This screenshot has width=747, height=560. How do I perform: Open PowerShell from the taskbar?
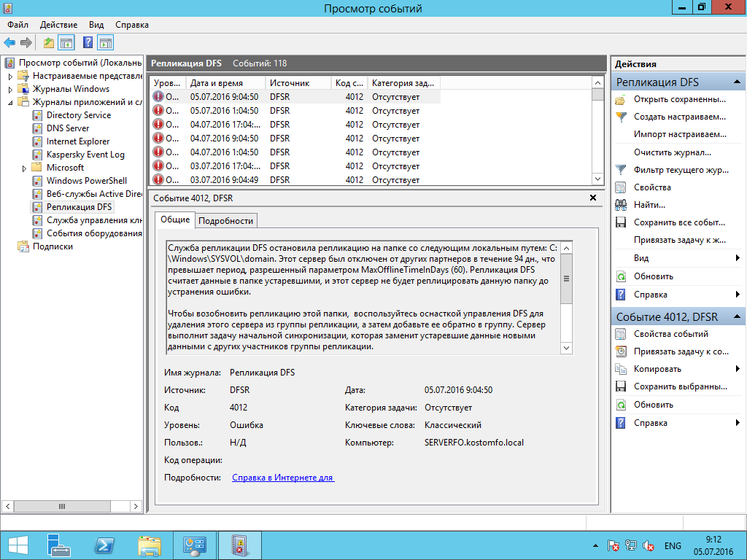(104, 545)
